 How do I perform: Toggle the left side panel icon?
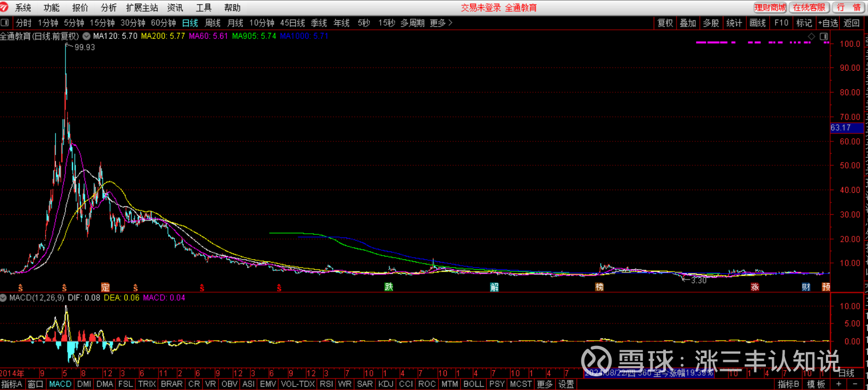[x=5, y=23]
